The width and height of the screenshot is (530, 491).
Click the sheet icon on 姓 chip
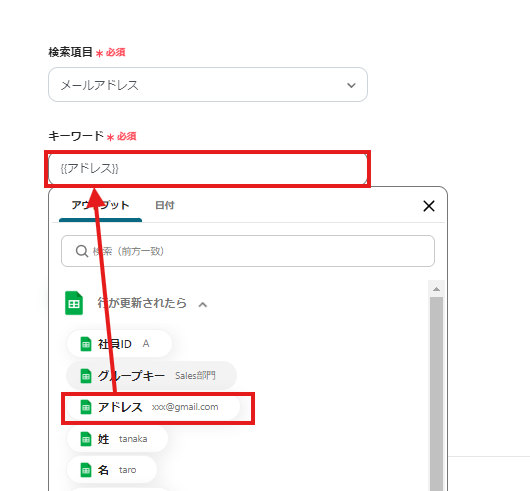tap(86, 439)
